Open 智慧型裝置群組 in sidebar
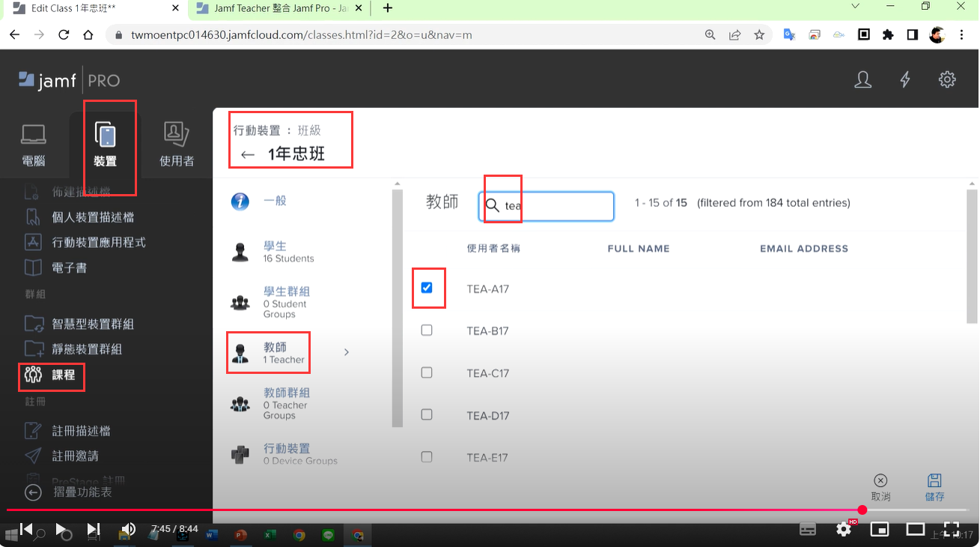Screen dimensions: 980x547 (x=79, y=324)
